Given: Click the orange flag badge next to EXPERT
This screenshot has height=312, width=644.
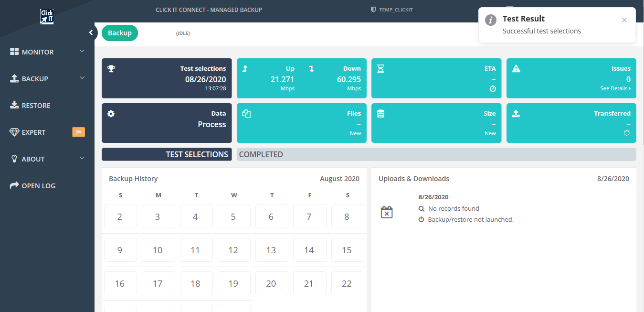Looking at the screenshot, I should 78,132.
